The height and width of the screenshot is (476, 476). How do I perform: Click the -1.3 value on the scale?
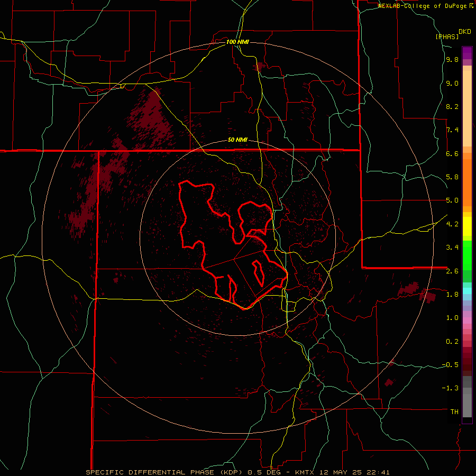coord(450,388)
